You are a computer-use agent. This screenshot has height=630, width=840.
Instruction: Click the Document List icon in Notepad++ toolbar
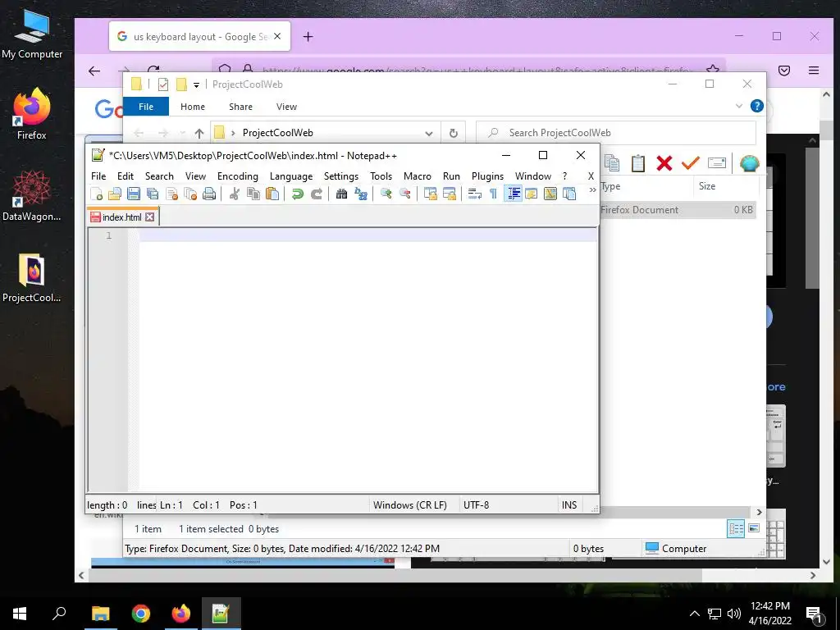coord(569,194)
